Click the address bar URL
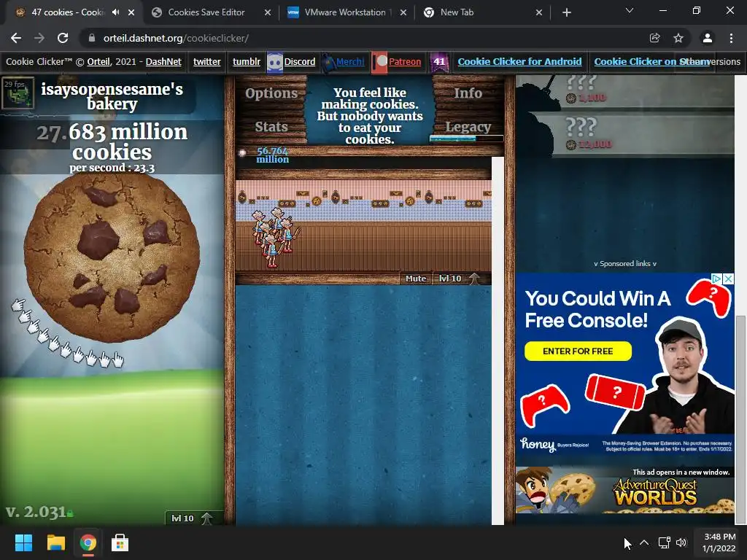 176,38
